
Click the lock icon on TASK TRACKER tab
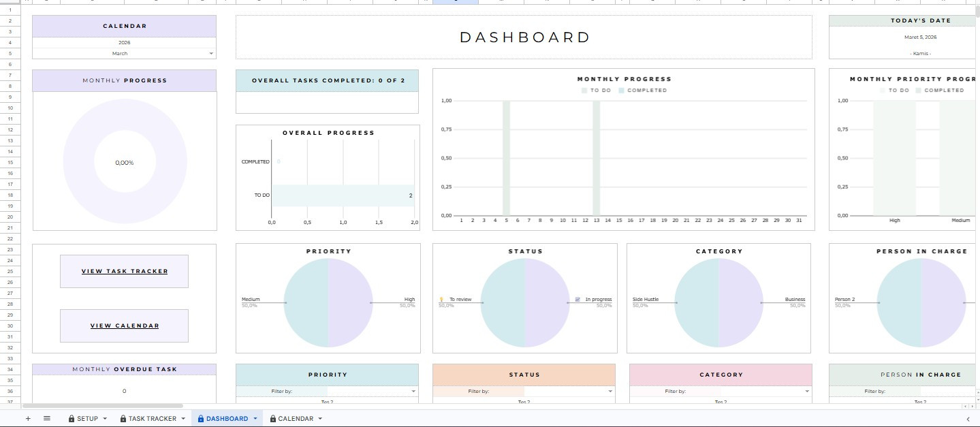(x=123, y=419)
